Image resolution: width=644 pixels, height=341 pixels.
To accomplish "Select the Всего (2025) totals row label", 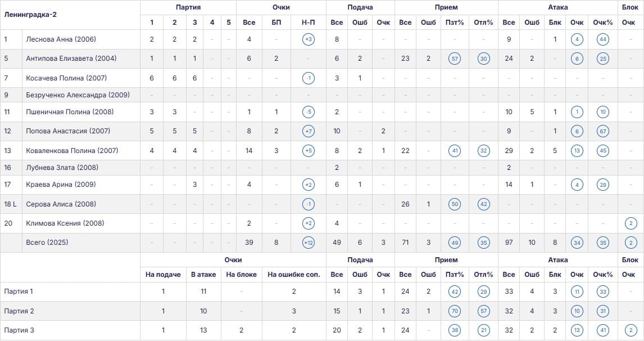I will click(47, 243).
